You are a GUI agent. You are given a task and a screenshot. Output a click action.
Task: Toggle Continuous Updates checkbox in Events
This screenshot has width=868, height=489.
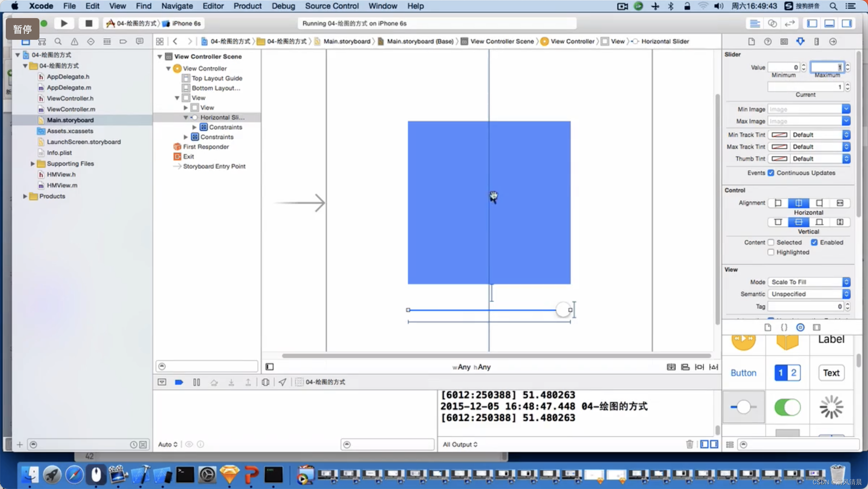771,173
